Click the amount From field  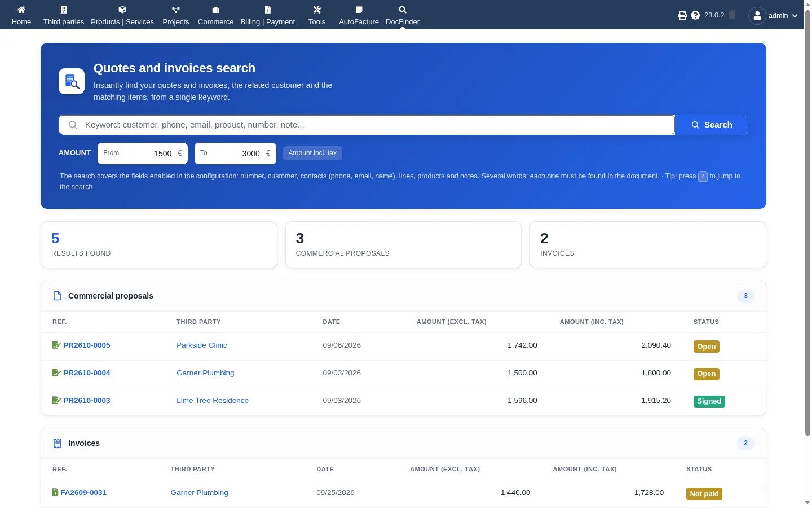tap(143, 153)
